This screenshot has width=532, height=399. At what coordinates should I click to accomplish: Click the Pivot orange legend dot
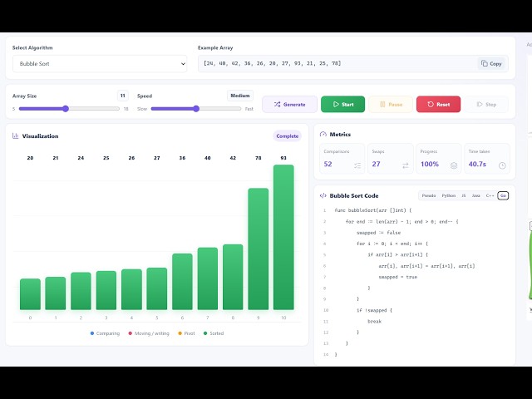point(180,333)
